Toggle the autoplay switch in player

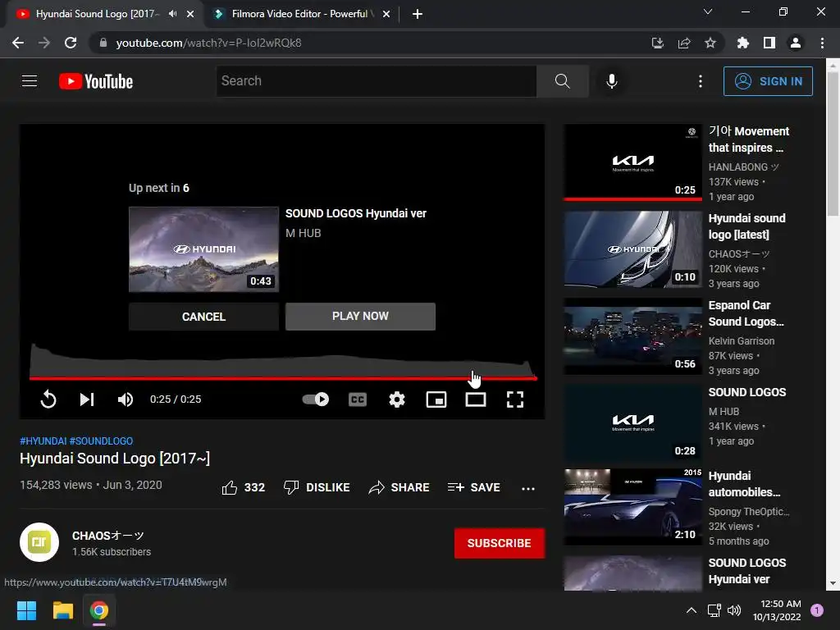tap(316, 399)
